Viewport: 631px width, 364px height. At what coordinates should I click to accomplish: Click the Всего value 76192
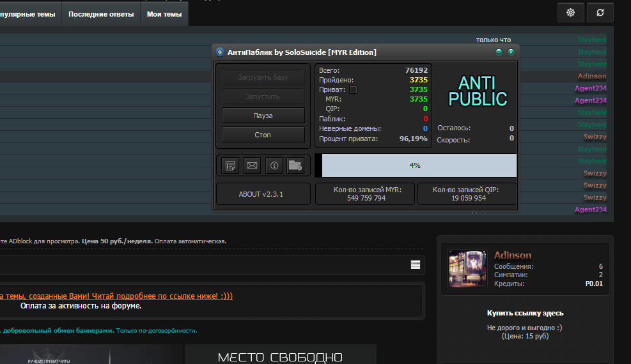416,70
